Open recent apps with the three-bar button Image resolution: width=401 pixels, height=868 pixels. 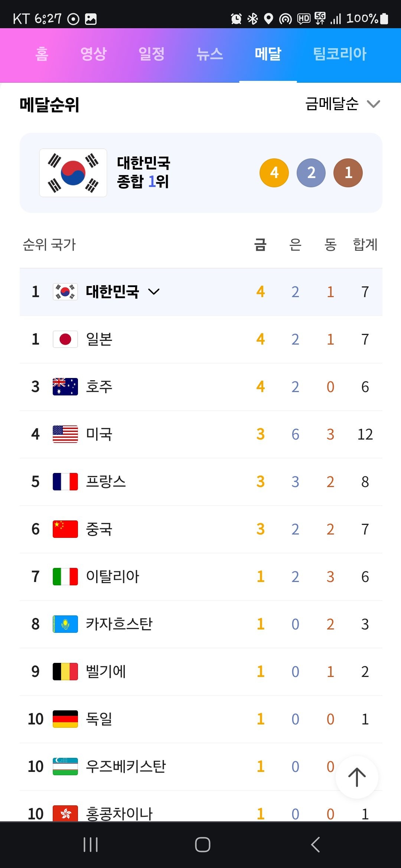click(91, 845)
